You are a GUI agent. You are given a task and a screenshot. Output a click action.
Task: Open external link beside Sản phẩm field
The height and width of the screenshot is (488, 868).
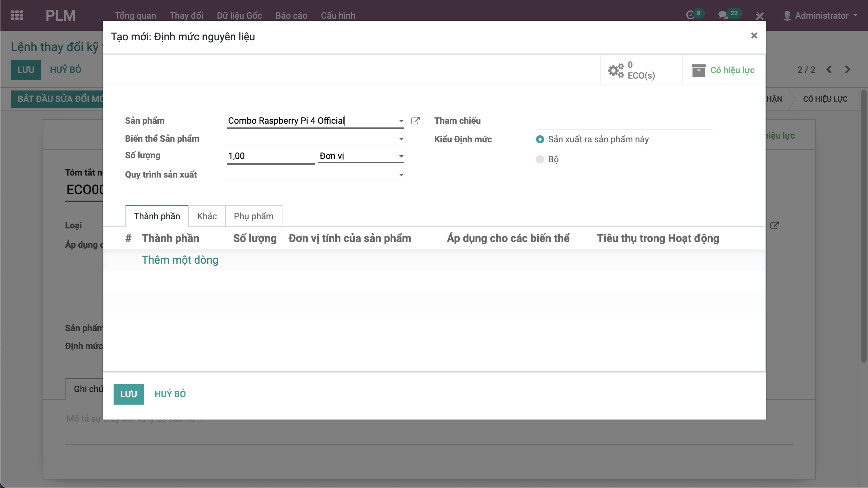pyautogui.click(x=415, y=121)
